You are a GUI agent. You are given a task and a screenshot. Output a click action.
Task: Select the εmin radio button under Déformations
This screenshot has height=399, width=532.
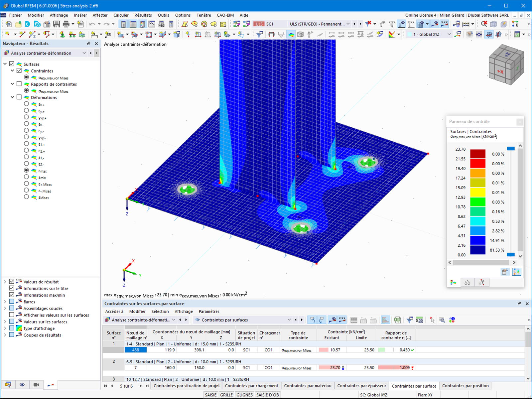(26, 177)
